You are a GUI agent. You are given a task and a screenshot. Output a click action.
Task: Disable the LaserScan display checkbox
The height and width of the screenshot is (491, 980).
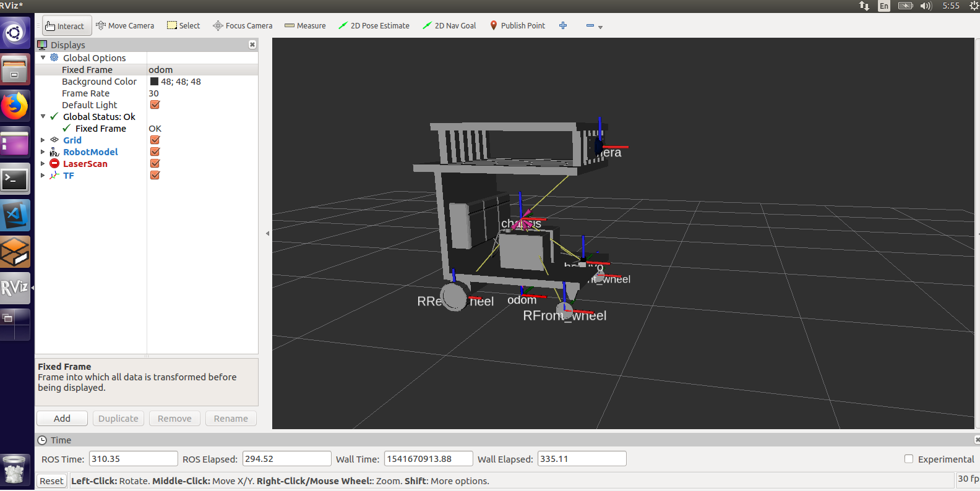tap(155, 163)
